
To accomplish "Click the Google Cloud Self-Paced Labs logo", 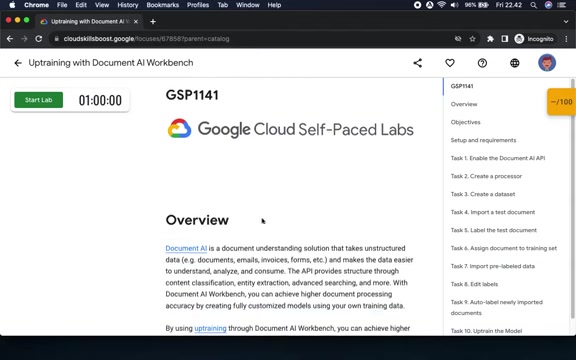I will click(x=291, y=129).
